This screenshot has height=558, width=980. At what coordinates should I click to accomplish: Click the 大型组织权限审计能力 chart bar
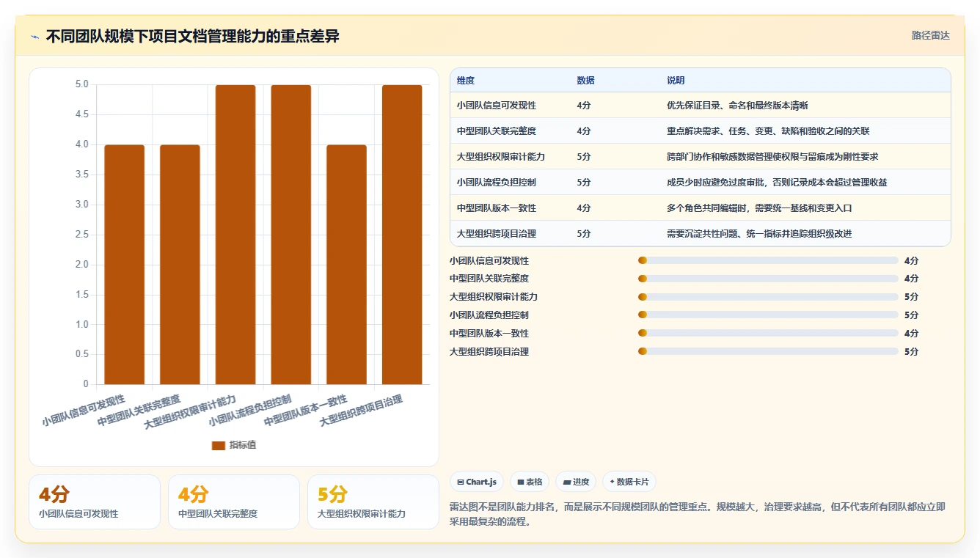pyautogui.click(x=235, y=235)
